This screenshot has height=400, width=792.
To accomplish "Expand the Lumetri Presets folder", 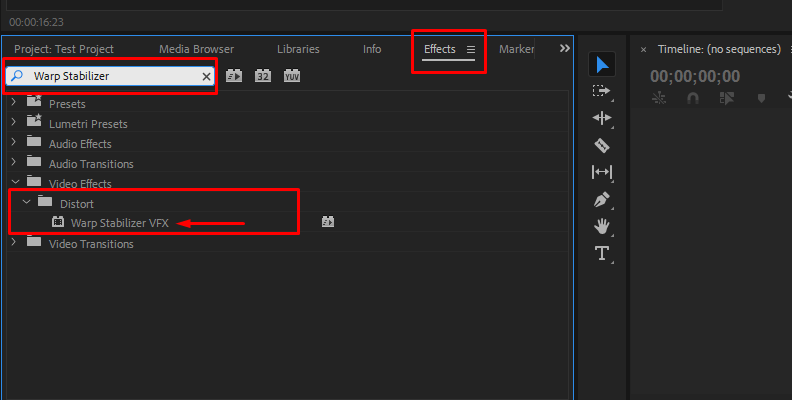I will (x=14, y=123).
